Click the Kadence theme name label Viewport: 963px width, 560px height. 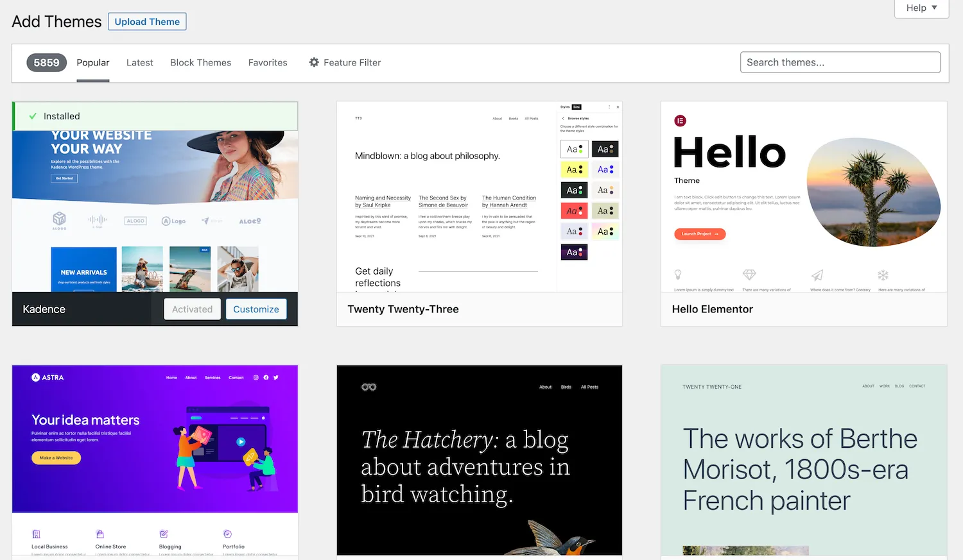point(44,309)
